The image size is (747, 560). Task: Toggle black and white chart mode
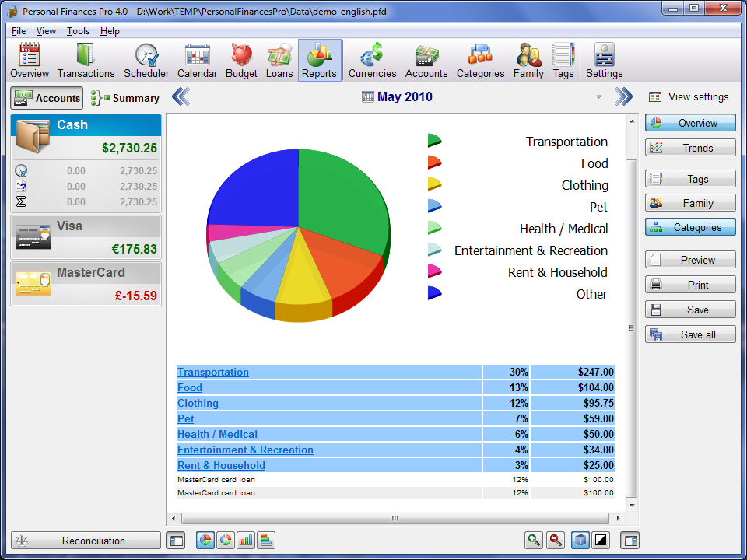pyautogui.click(x=601, y=540)
